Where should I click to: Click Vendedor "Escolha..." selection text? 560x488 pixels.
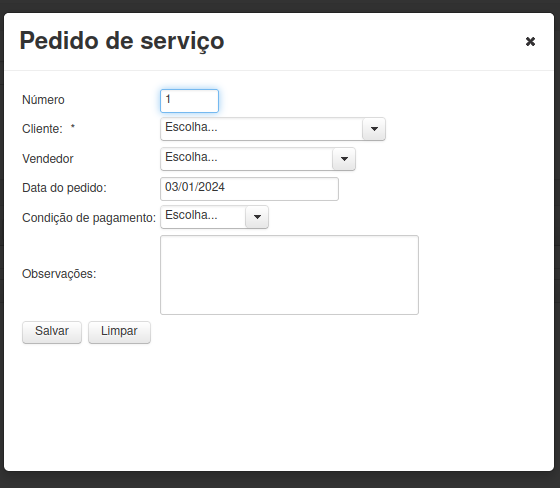(191, 157)
